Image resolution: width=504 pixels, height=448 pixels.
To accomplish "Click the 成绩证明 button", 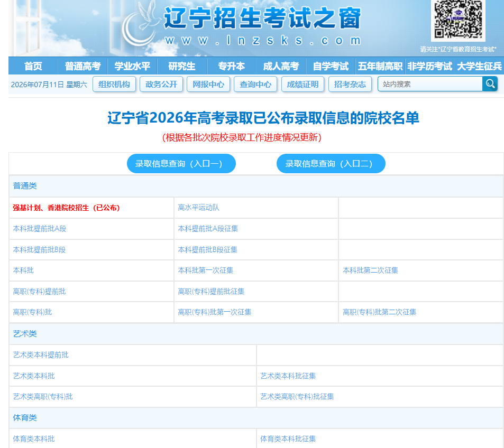I will tap(303, 84).
